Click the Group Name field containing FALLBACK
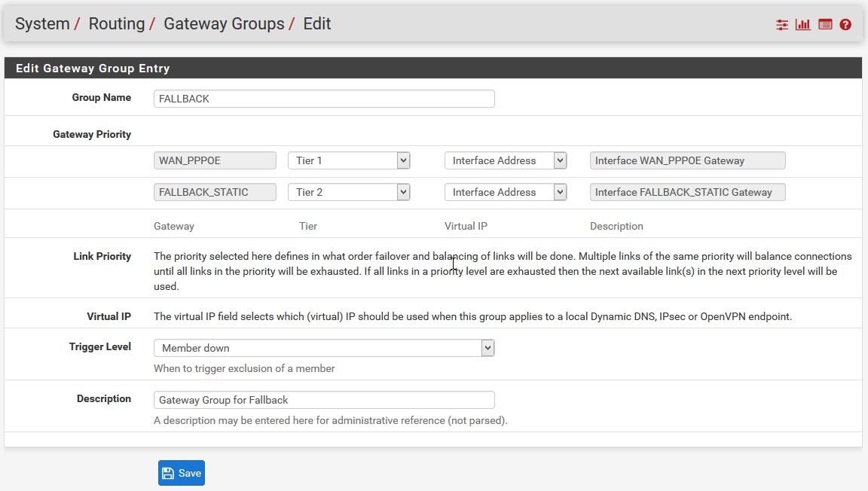 [324, 99]
